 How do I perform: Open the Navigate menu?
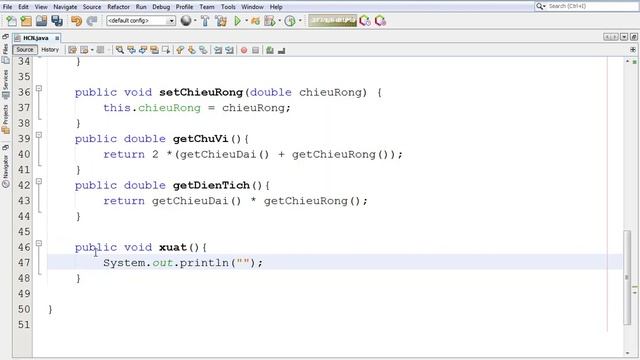click(x=65, y=7)
